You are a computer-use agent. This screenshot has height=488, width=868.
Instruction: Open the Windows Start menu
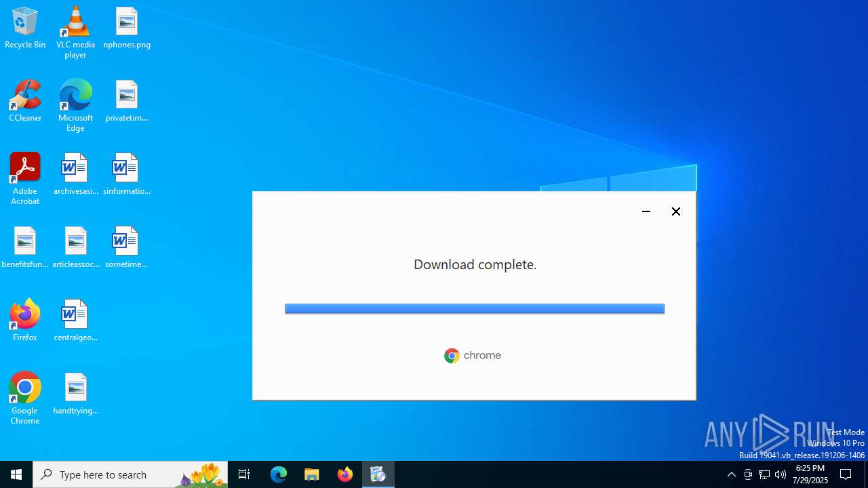[16, 474]
